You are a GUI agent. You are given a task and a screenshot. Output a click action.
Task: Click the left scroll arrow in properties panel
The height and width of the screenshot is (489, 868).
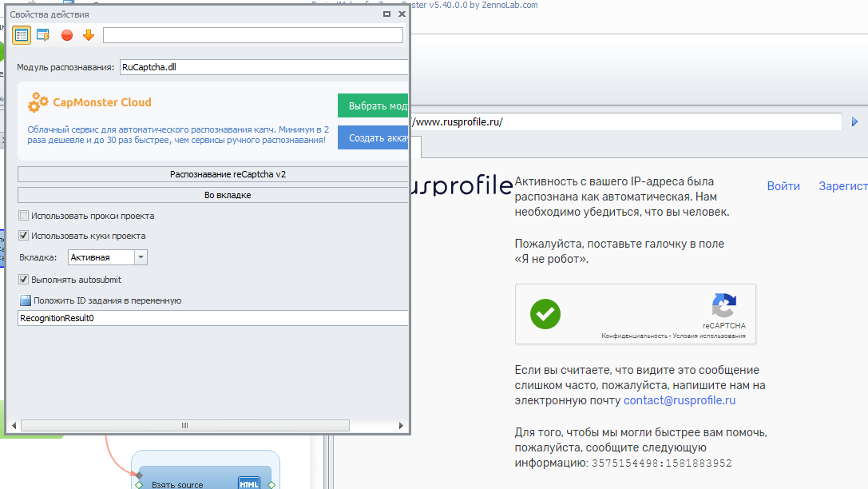[14, 425]
